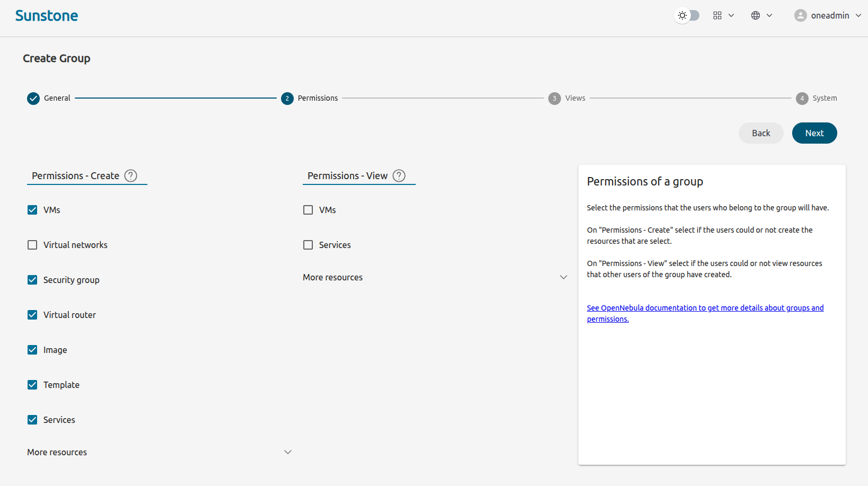This screenshot has height=486, width=868.
Task: Click the Back button
Action: tap(760, 133)
